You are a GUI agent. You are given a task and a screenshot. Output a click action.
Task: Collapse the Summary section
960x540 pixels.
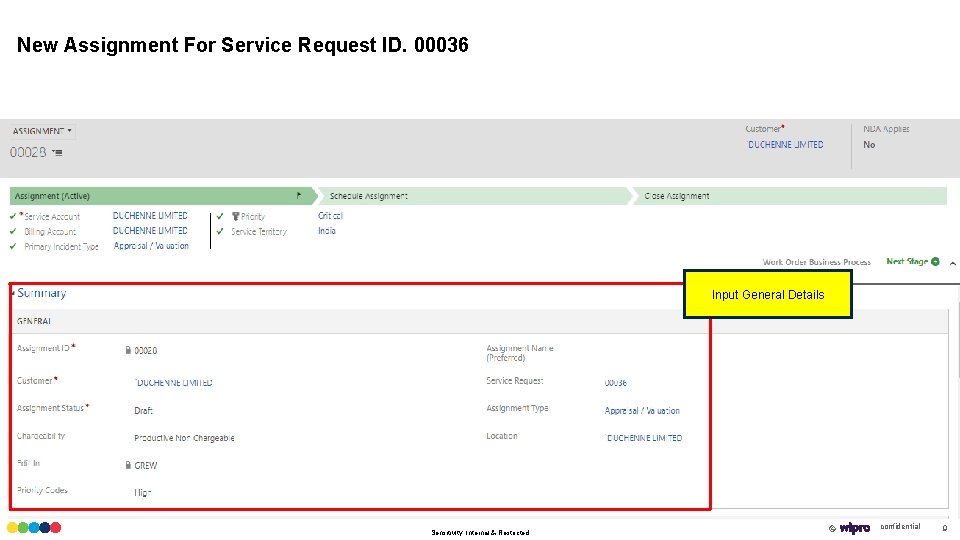[x=13, y=293]
